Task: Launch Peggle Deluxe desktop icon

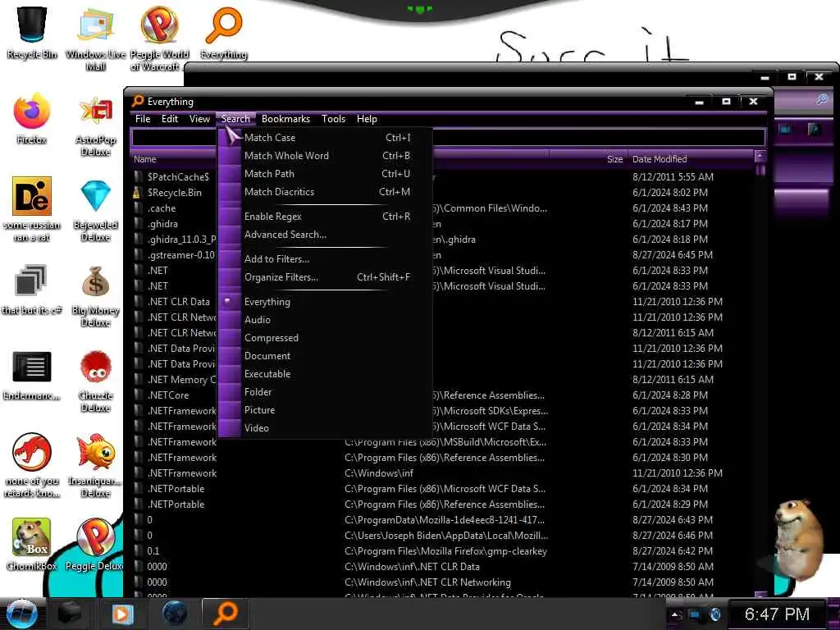Action: [95, 543]
